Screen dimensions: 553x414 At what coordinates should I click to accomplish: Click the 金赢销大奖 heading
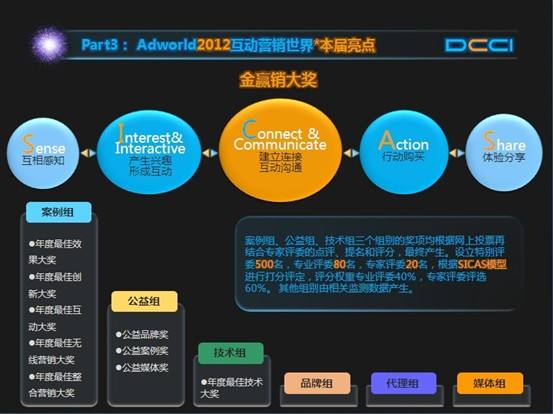[279, 80]
